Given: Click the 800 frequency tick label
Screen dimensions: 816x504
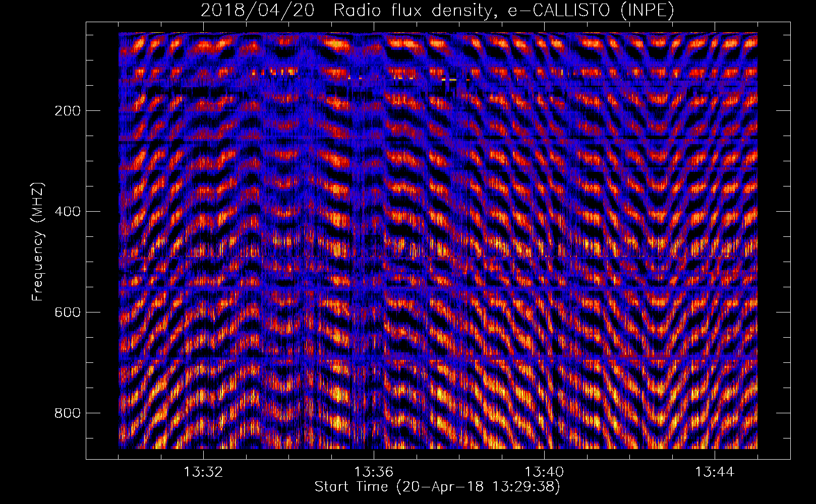Looking at the screenshot, I should (68, 413).
